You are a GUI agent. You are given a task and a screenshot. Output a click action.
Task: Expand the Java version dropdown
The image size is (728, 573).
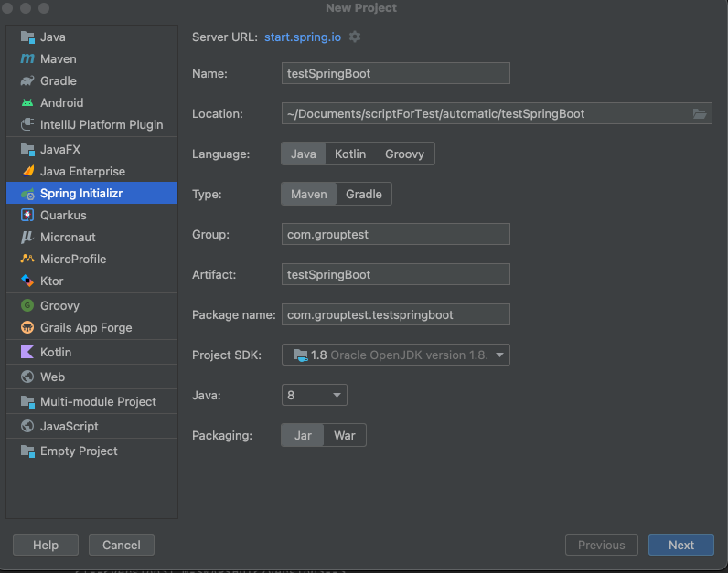(315, 396)
